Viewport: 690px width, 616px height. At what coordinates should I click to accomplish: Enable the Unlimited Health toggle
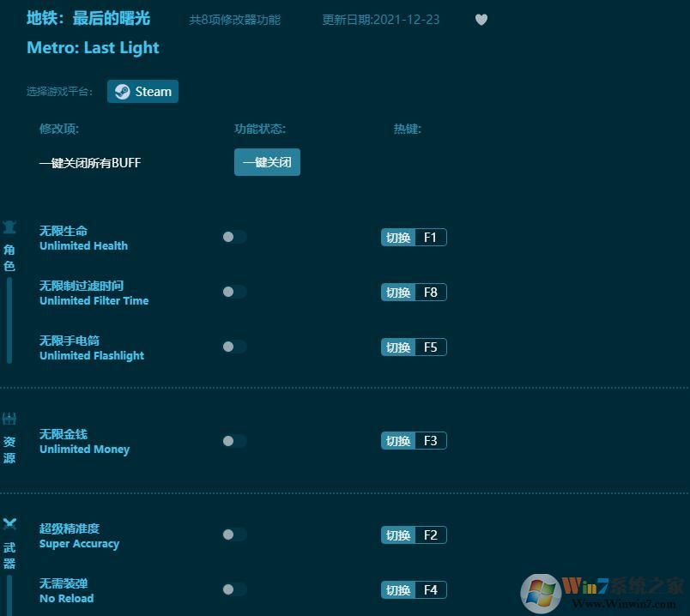tap(233, 237)
